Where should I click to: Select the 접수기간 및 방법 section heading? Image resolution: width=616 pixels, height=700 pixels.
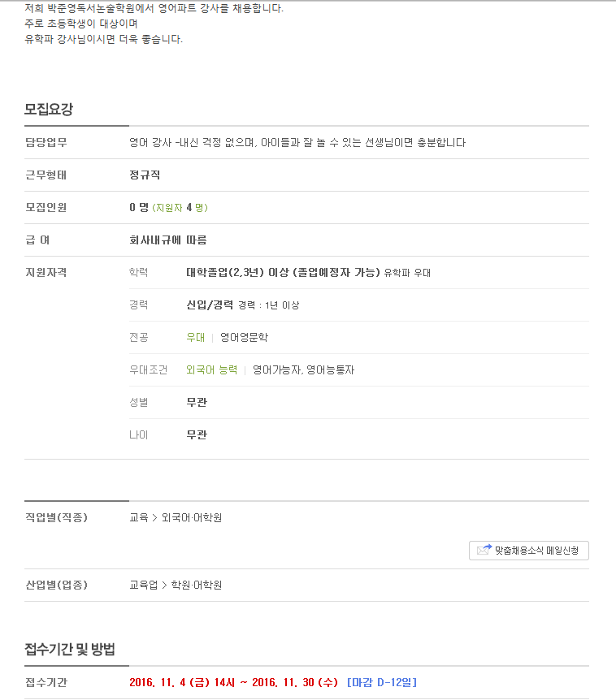(70, 649)
